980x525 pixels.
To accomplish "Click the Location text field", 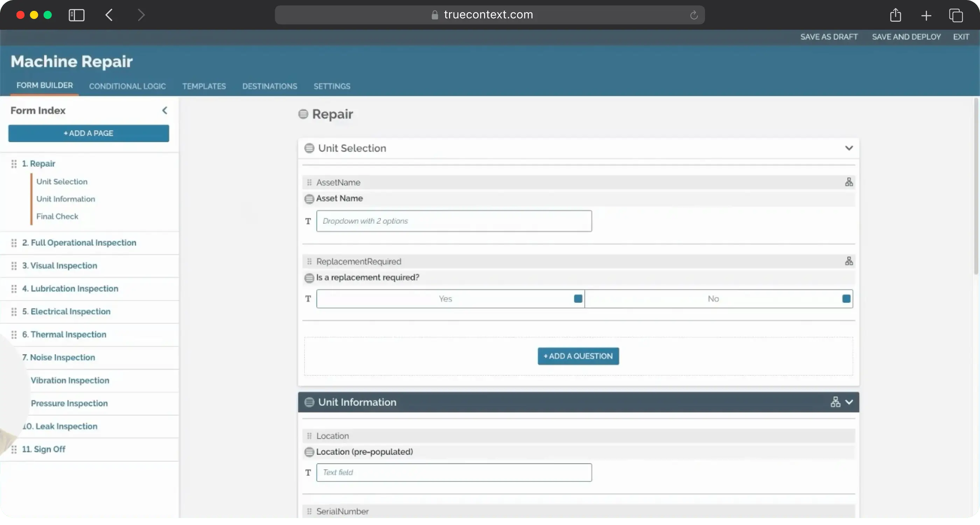I will [x=454, y=472].
